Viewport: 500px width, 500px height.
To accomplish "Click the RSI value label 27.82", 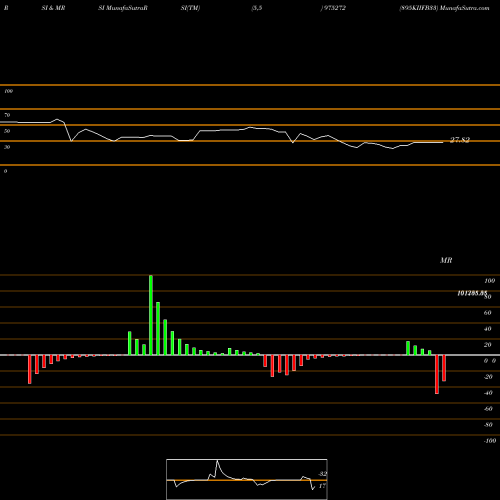I will [x=460, y=140].
